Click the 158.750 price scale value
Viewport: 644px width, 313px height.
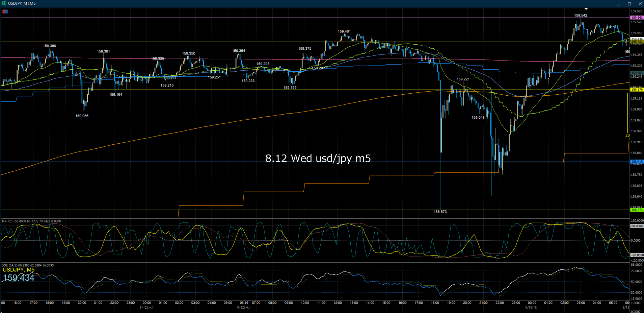click(x=637, y=175)
